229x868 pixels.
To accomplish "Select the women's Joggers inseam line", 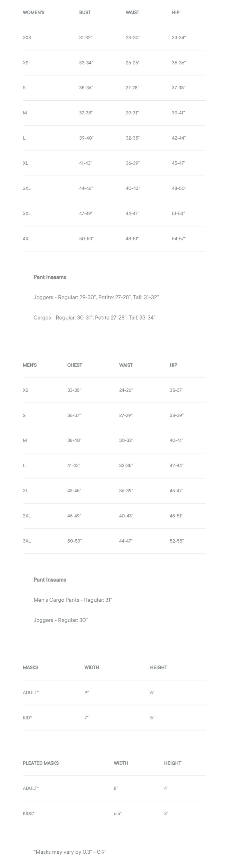I will [x=96, y=298].
